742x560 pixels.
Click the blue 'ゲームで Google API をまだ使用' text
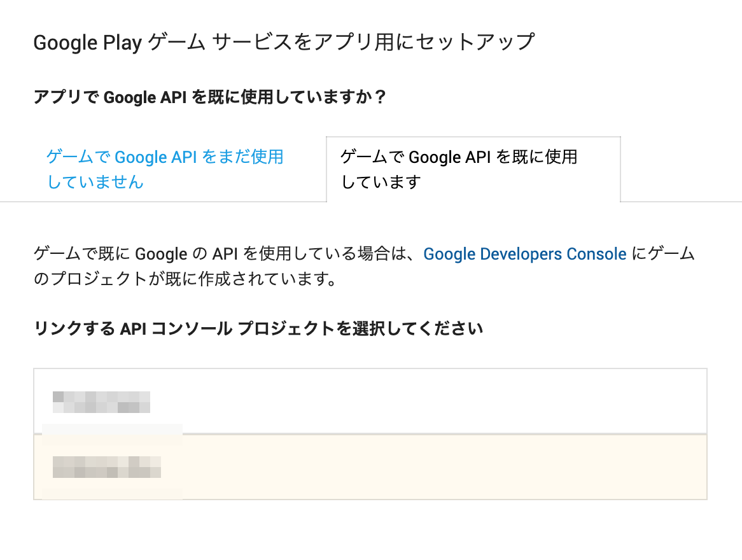164,157
